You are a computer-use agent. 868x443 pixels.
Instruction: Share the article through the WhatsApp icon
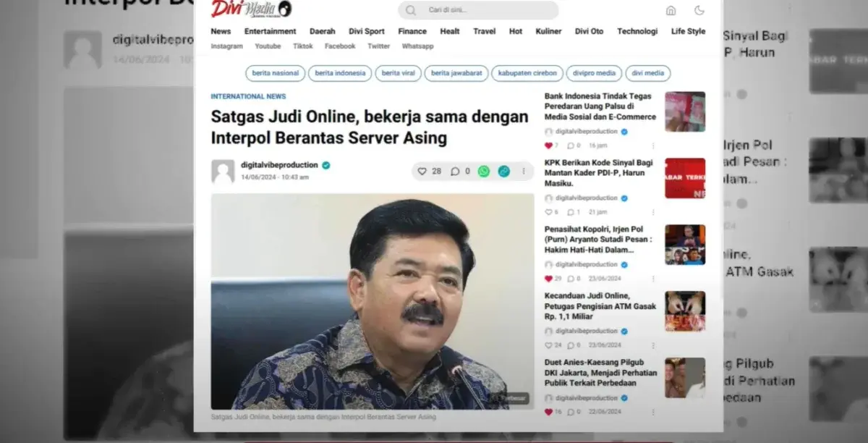coord(482,172)
